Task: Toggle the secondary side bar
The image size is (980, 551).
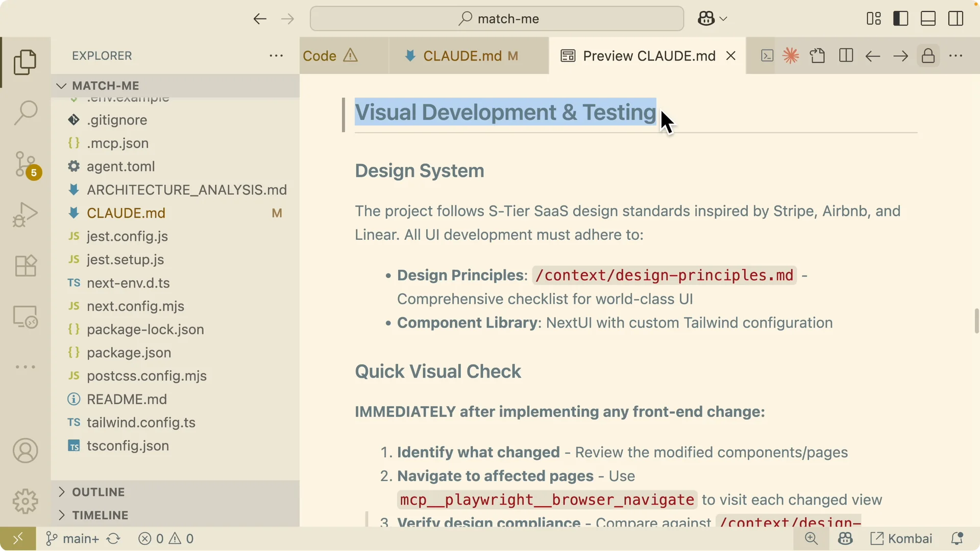Action: click(x=955, y=19)
